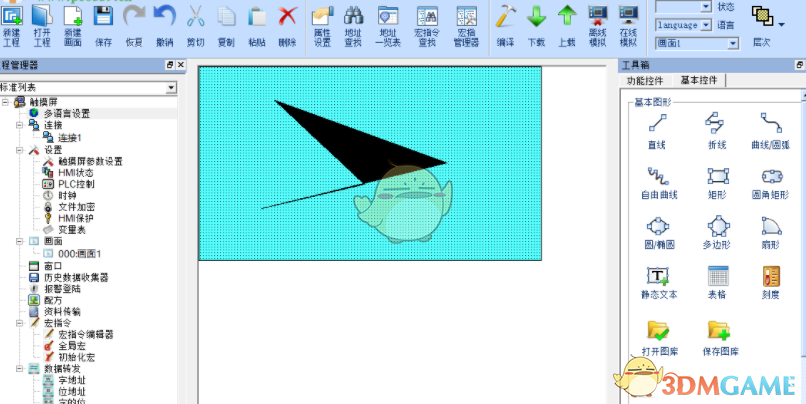Viewport: 806px width, 404px height.
Task: Select 历史数据收集器 in the tree
Action: coord(76,278)
